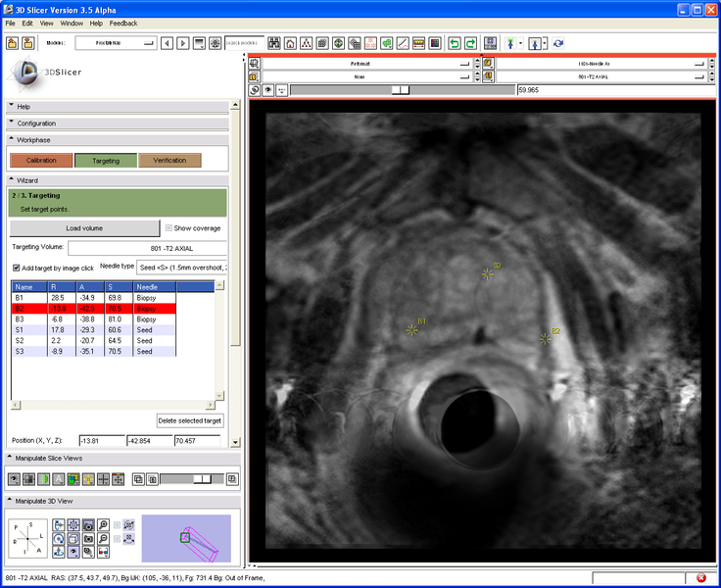Click the stereo red-blue glasses icon
The width and height of the screenshot is (721, 588).
coord(104,552)
